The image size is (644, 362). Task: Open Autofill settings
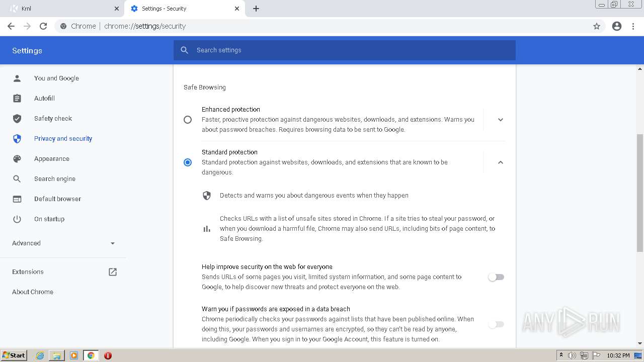pyautogui.click(x=44, y=99)
